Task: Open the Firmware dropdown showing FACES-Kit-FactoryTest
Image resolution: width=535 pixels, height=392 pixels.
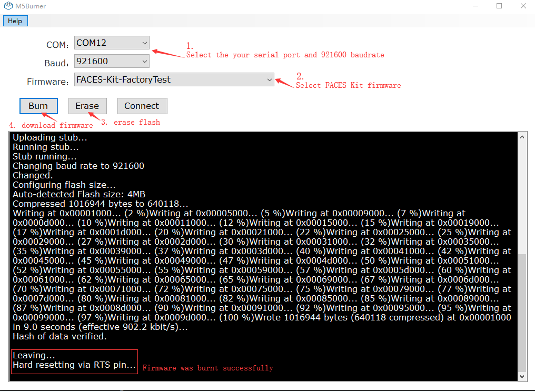Action: (x=174, y=79)
